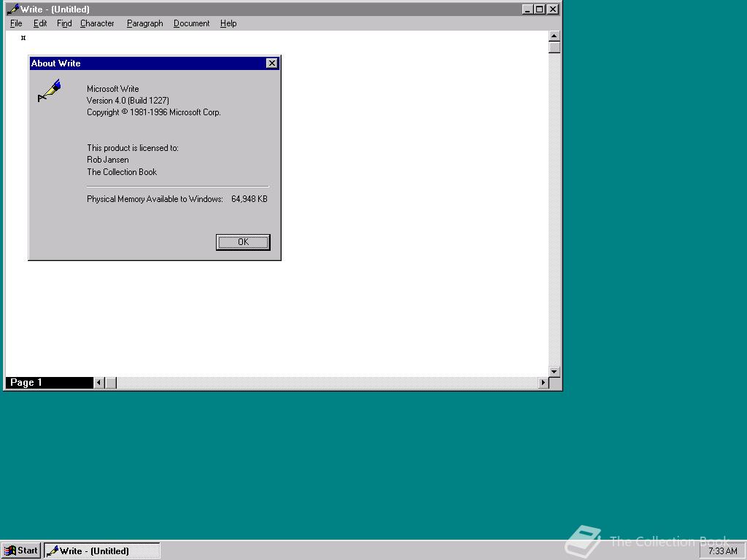Click the vertical scroll down arrow
Image resolution: width=747 pixels, height=560 pixels.
pyautogui.click(x=554, y=371)
